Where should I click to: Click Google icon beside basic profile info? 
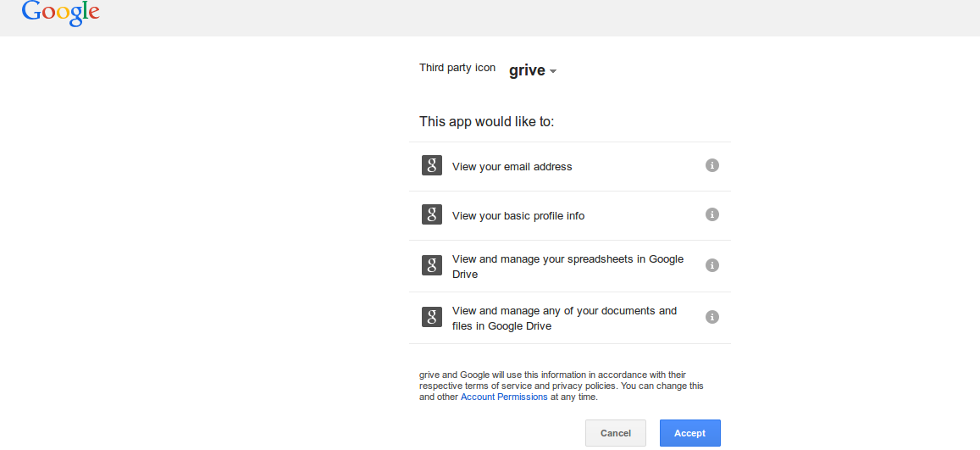(432, 214)
